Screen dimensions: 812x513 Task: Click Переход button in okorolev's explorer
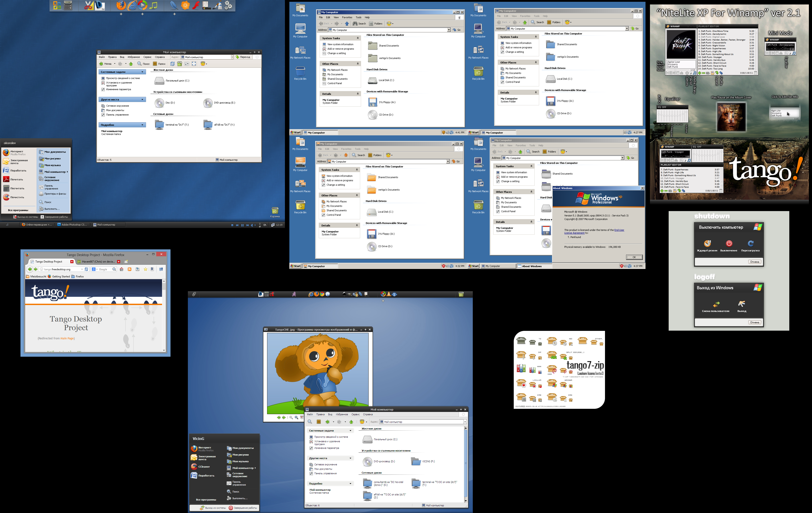[x=243, y=57]
